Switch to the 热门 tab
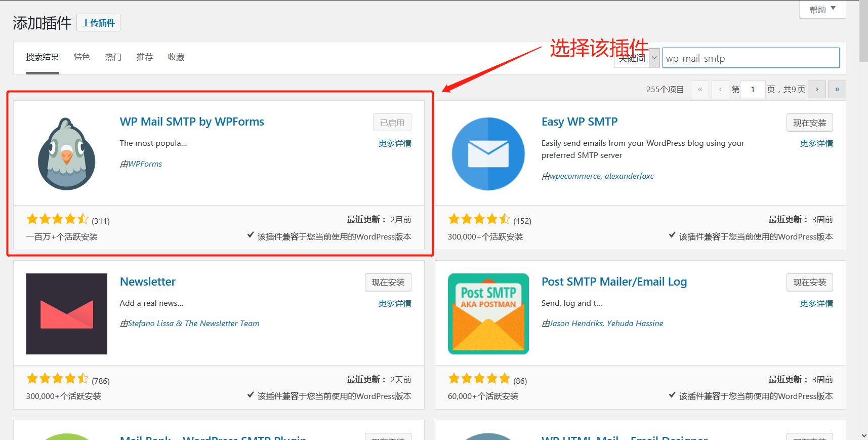 113,57
